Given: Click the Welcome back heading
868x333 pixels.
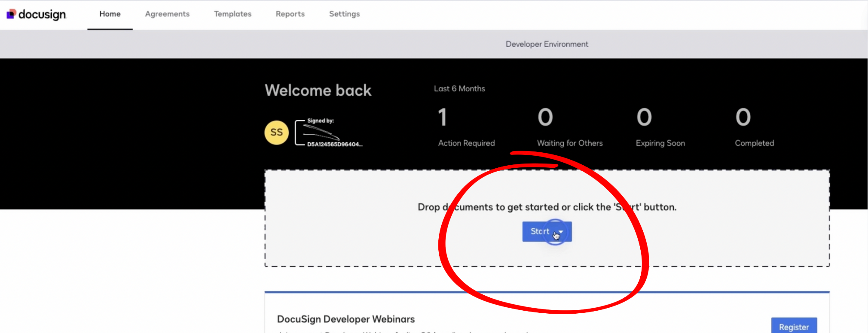Looking at the screenshot, I should tap(318, 91).
